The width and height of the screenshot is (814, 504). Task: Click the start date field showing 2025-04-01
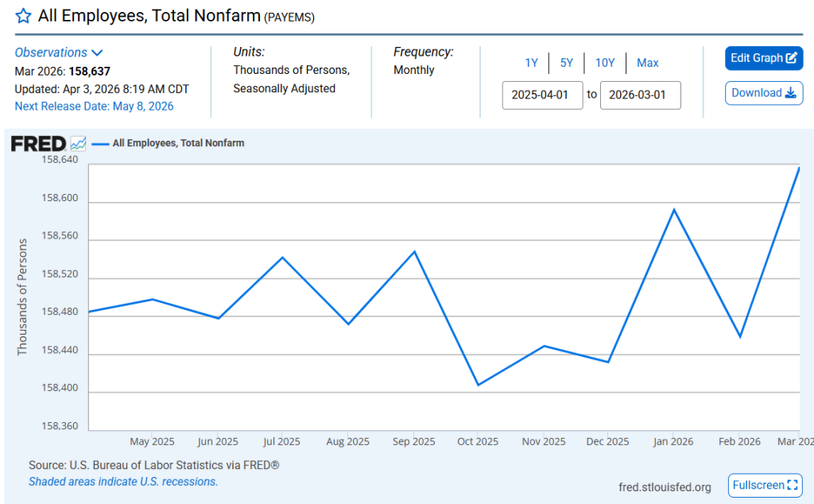click(542, 95)
